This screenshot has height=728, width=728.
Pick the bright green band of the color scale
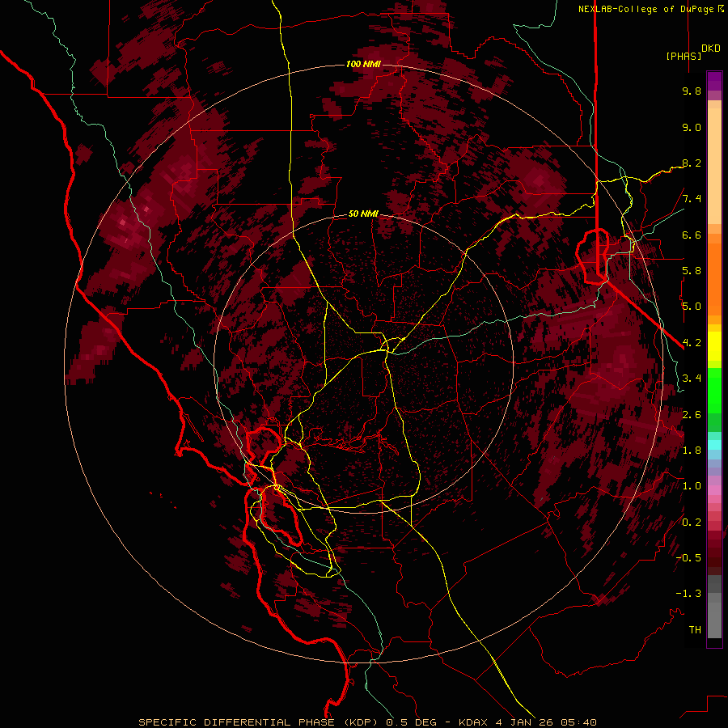click(714, 391)
